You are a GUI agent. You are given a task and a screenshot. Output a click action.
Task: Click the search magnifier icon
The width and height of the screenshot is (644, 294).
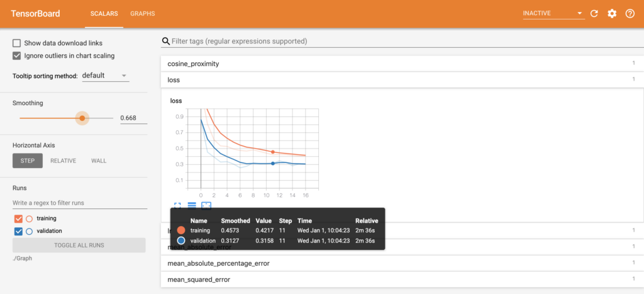[166, 41]
